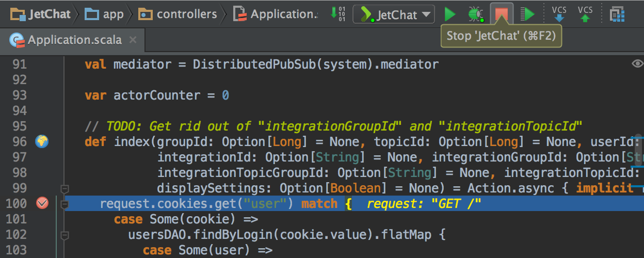Collapse the code fold marker on line 99
This screenshot has height=258, width=644.
pos(65,188)
